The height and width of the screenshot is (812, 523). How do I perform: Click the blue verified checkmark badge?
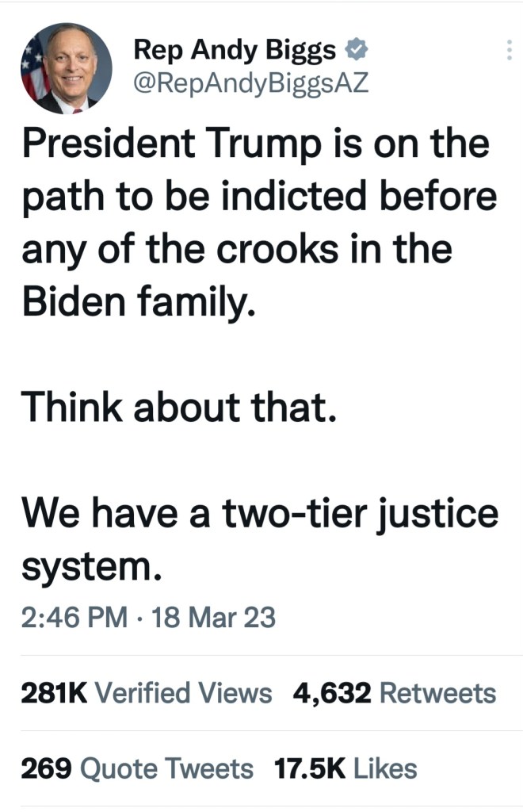357,51
